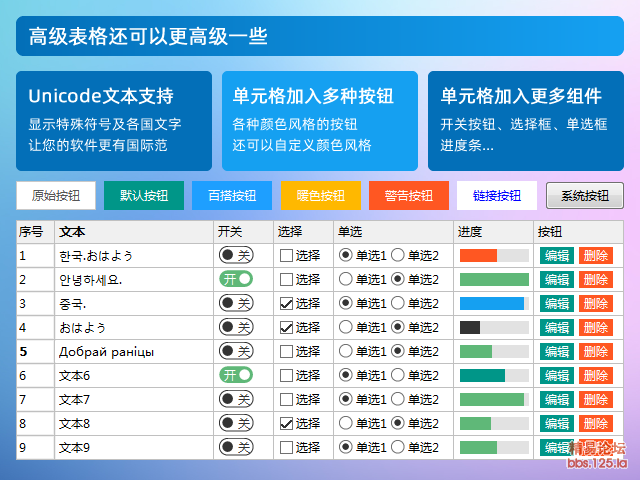Select 单选2 radio in row 1
This screenshot has height=480, width=640.
[398, 255]
